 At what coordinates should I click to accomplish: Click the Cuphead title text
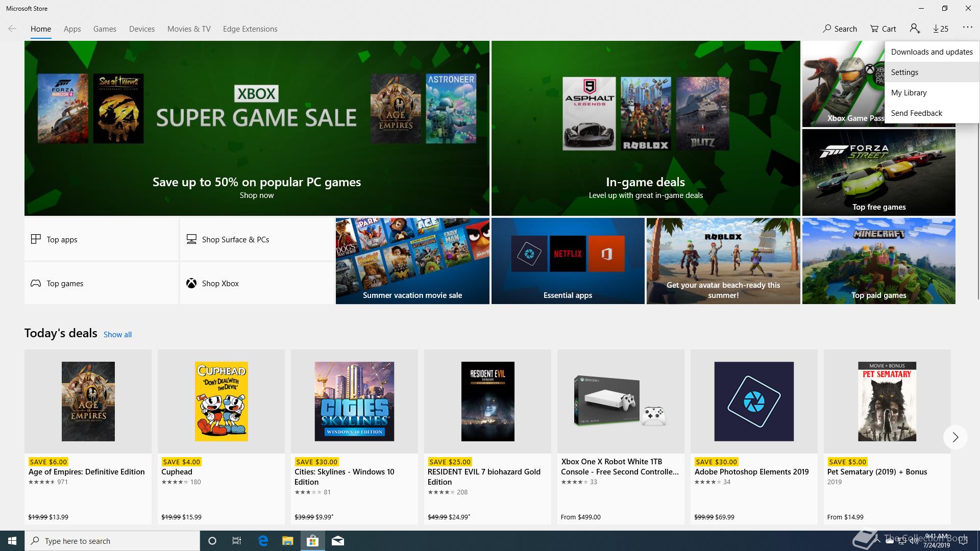[177, 472]
